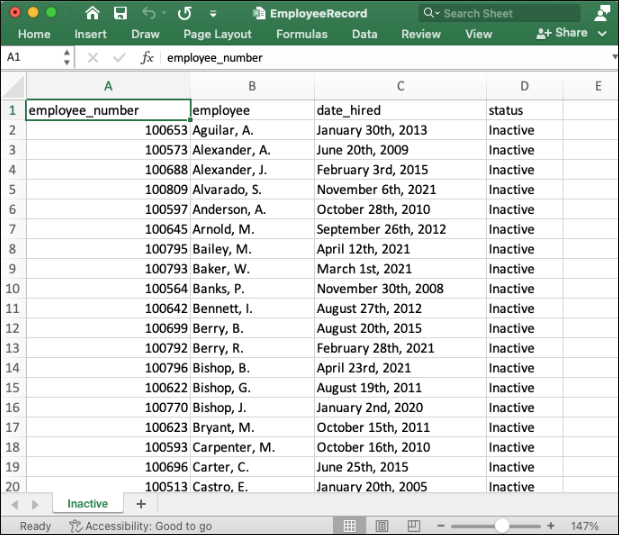Go to the previous sheet with the left arrow

(15, 504)
